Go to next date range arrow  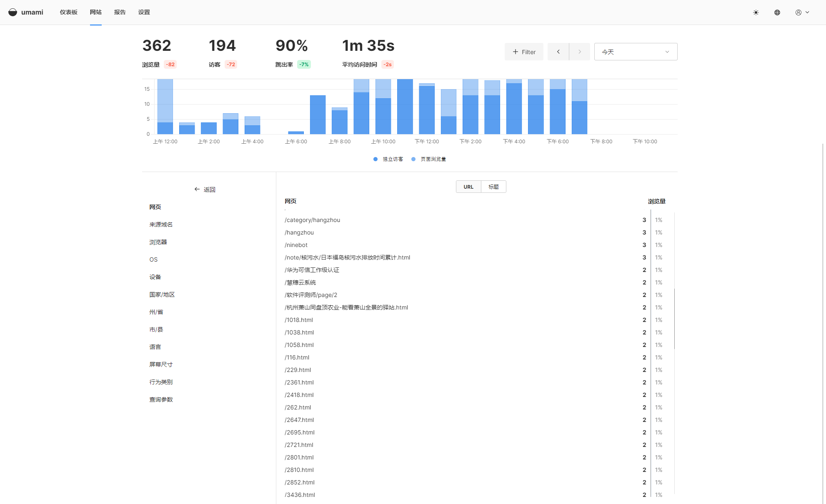pos(579,52)
